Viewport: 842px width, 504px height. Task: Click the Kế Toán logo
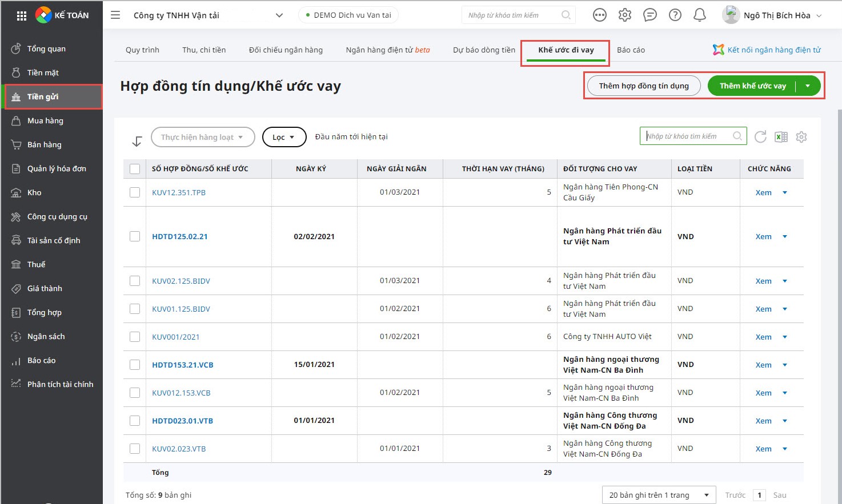click(62, 15)
